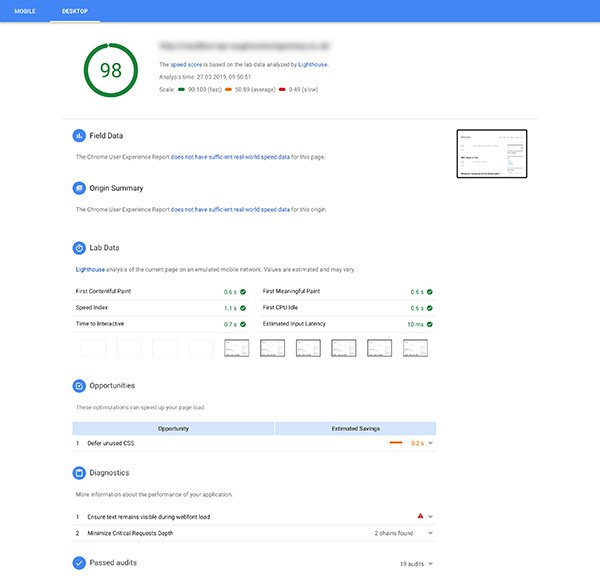This screenshot has height=586, width=600.
Task: Click the Speed Index 1.1 s value
Action: 230,308
